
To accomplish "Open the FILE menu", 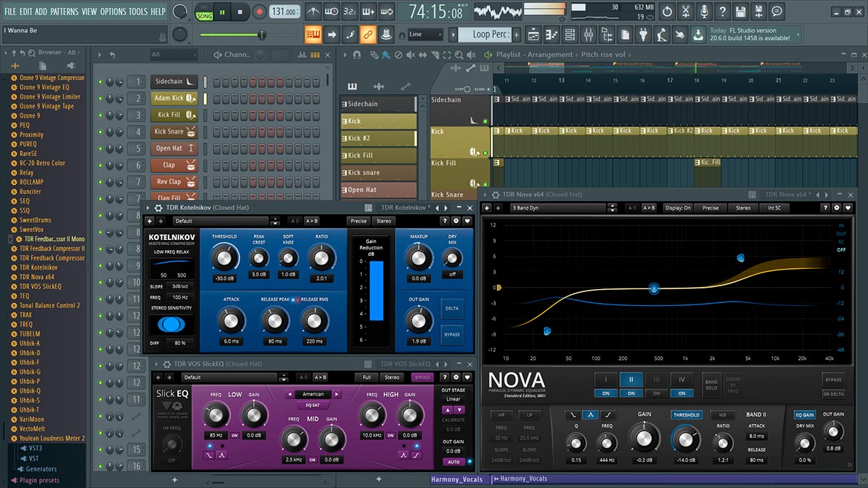I will [x=10, y=12].
